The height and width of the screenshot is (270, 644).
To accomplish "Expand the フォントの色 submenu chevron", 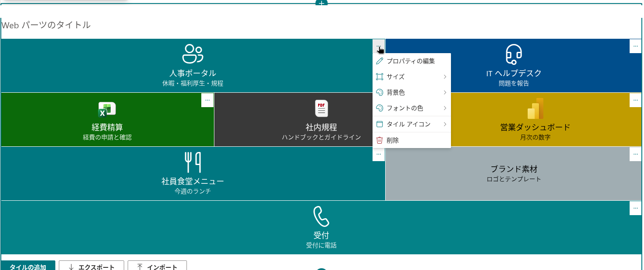I will pos(445,108).
